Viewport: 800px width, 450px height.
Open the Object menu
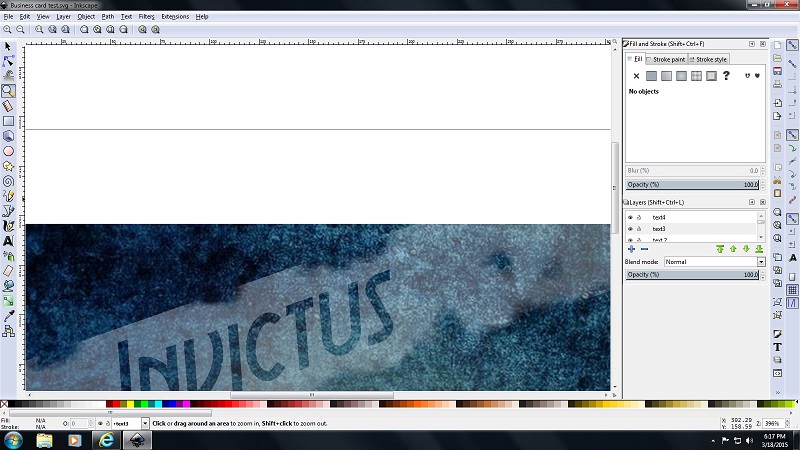tap(86, 16)
